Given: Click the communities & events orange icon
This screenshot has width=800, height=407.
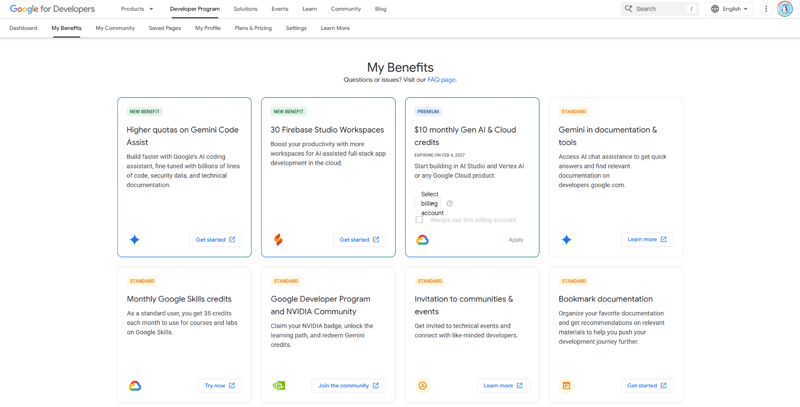Looking at the screenshot, I should tap(422, 386).
